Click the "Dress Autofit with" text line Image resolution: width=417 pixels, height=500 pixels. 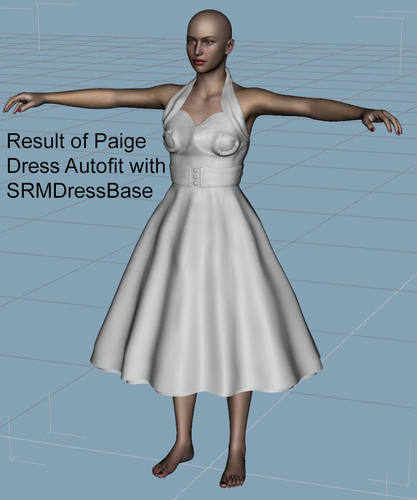(86, 166)
